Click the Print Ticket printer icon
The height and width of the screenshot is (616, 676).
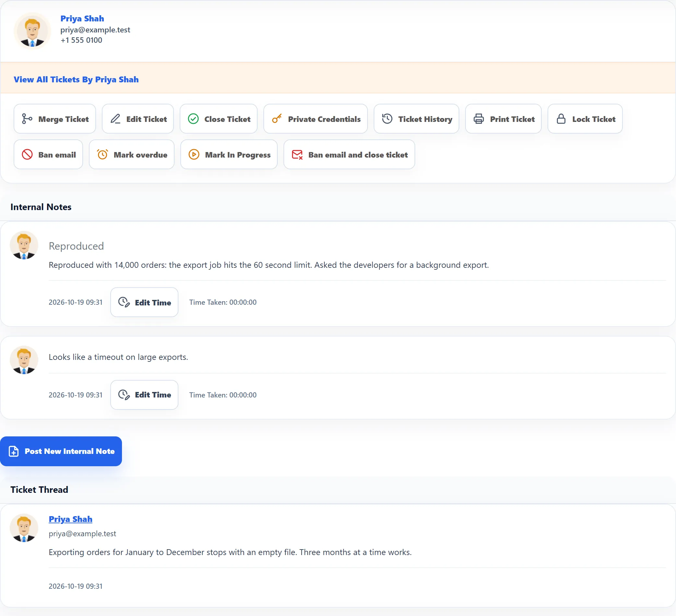pyautogui.click(x=478, y=119)
